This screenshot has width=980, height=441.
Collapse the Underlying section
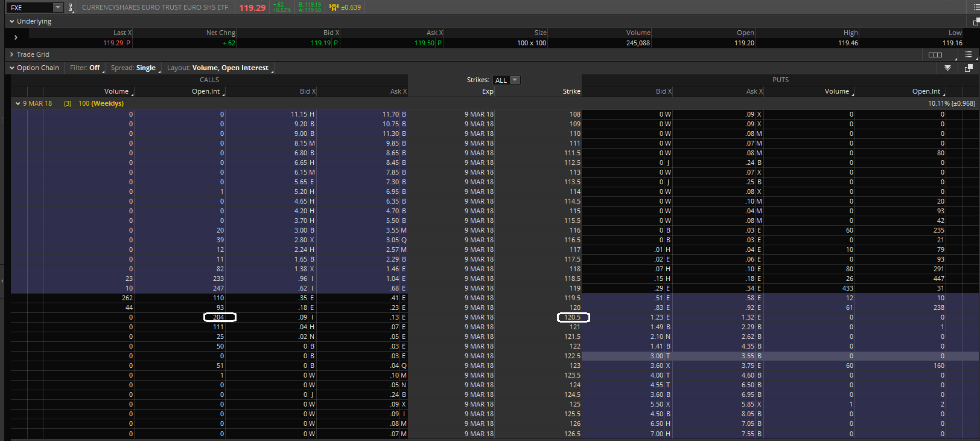click(12, 21)
